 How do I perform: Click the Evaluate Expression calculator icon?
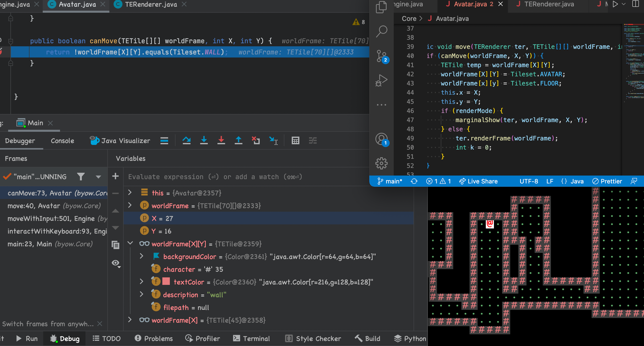pyautogui.click(x=295, y=140)
